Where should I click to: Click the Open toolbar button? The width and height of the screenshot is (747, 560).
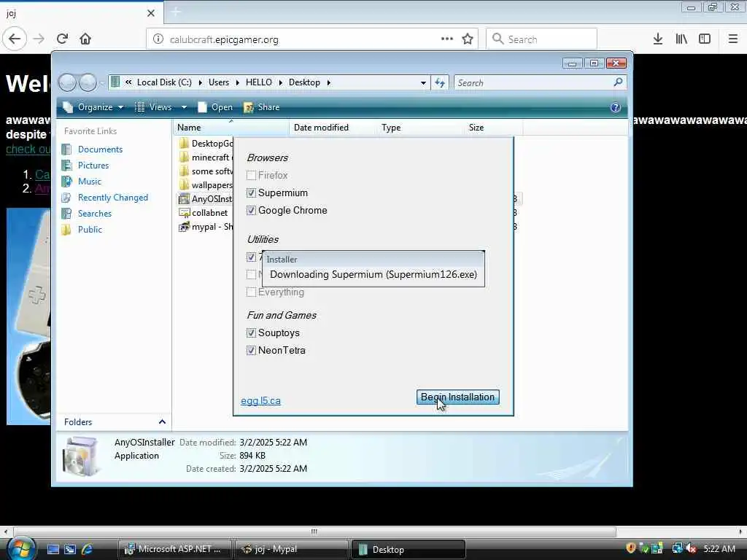pos(215,107)
